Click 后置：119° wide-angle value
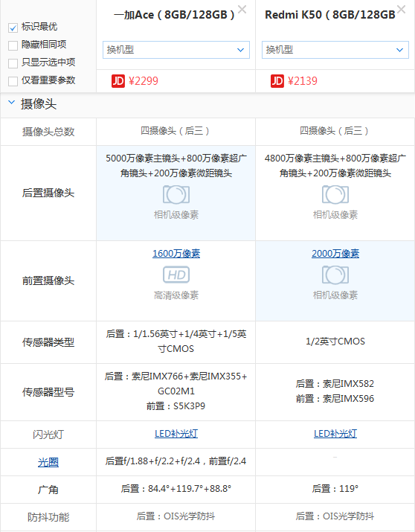Image resolution: width=415 pixels, height=532 pixels. (x=335, y=489)
